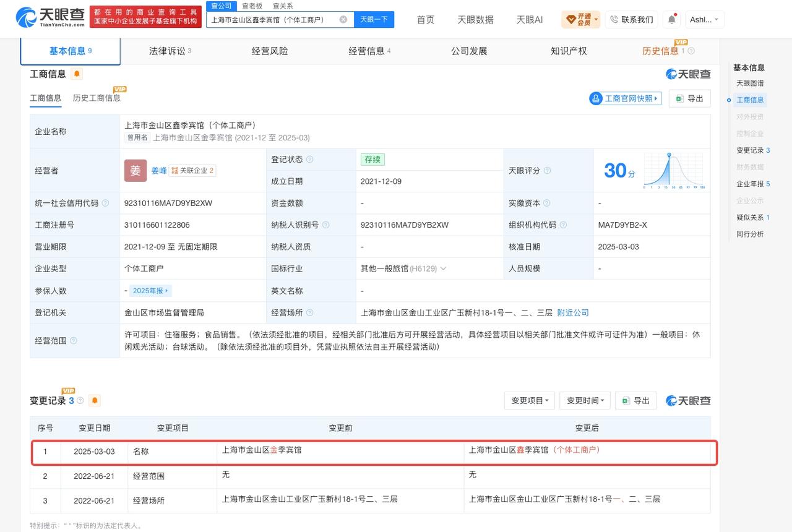The width and height of the screenshot is (792, 532).
Task: Jump to 变更记录 in the side navigation
Action: coord(753,150)
